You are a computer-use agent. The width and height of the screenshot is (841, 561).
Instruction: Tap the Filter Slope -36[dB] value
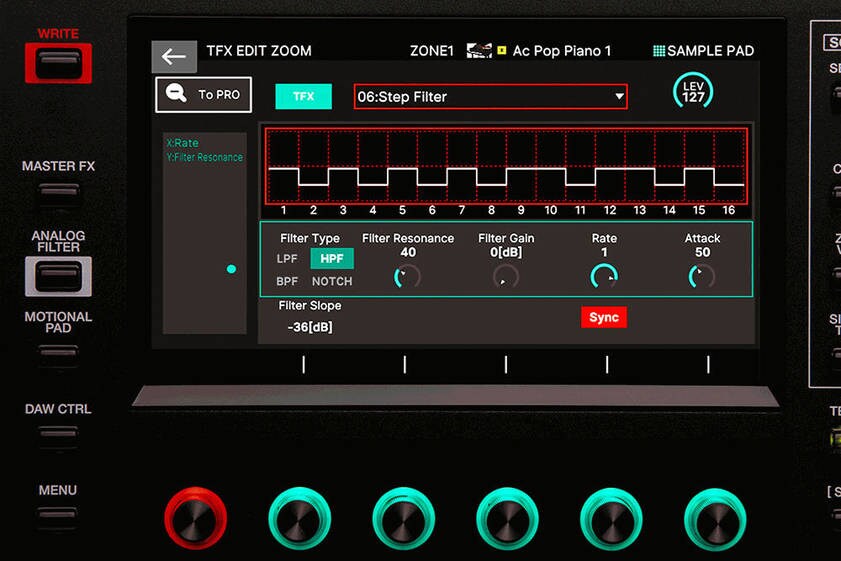[x=310, y=327]
